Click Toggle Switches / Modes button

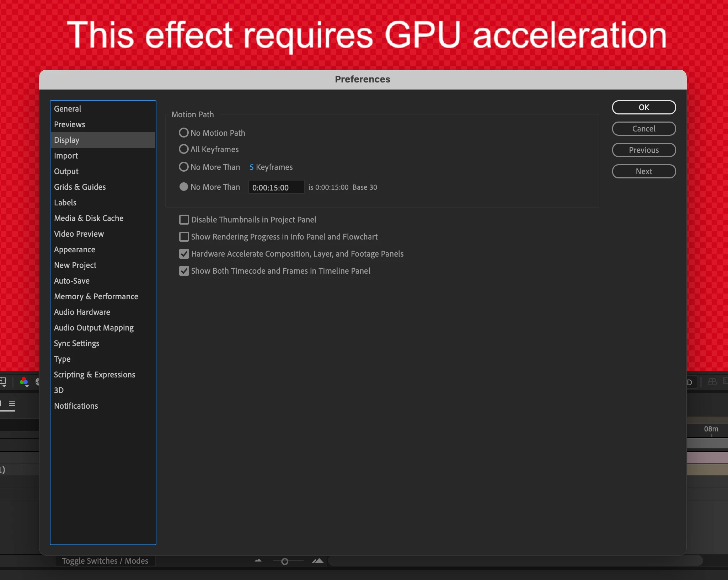tap(105, 561)
